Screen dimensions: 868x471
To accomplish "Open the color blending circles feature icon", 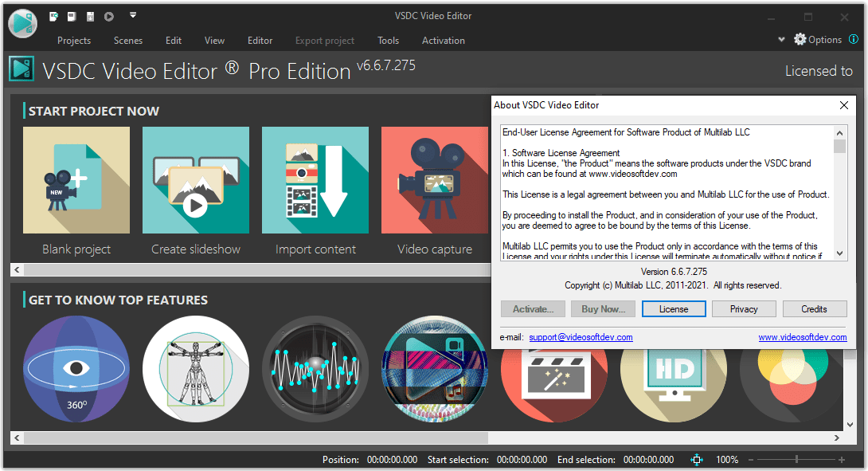I will pos(792,386).
